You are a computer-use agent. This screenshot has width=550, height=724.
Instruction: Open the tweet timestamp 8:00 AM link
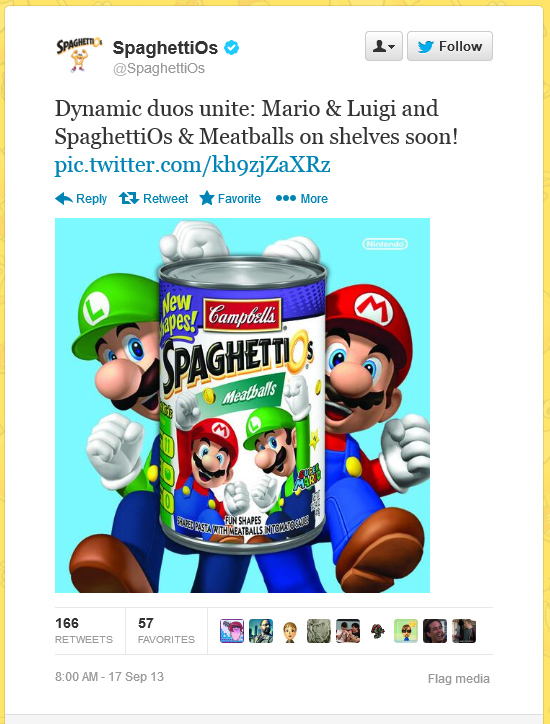[109, 677]
